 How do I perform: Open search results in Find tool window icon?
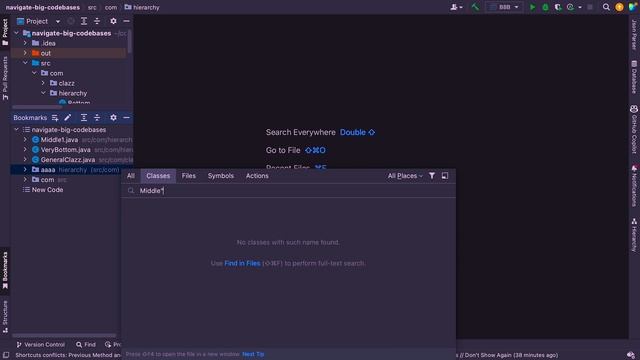pyautogui.click(x=445, y=176)
